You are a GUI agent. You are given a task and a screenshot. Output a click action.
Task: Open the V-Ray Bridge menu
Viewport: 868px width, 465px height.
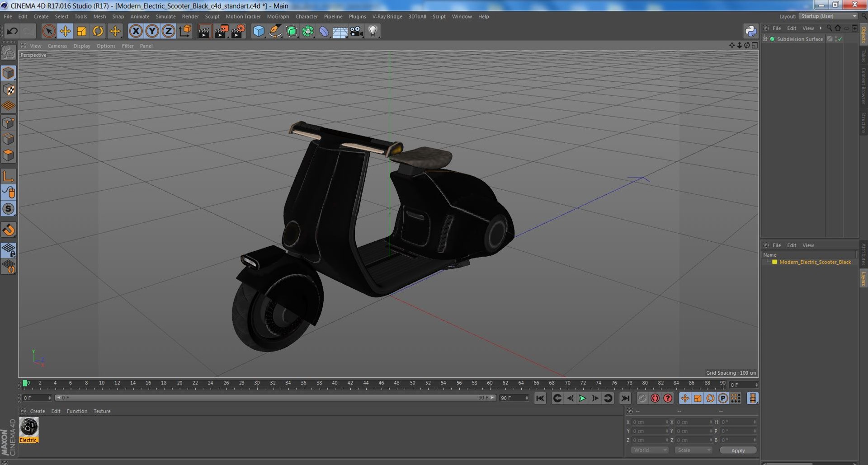(x=387, y=16)
